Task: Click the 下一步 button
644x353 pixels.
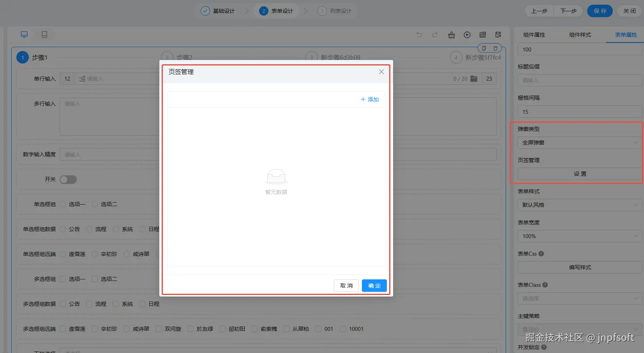Action: click(x=568, y=11)
